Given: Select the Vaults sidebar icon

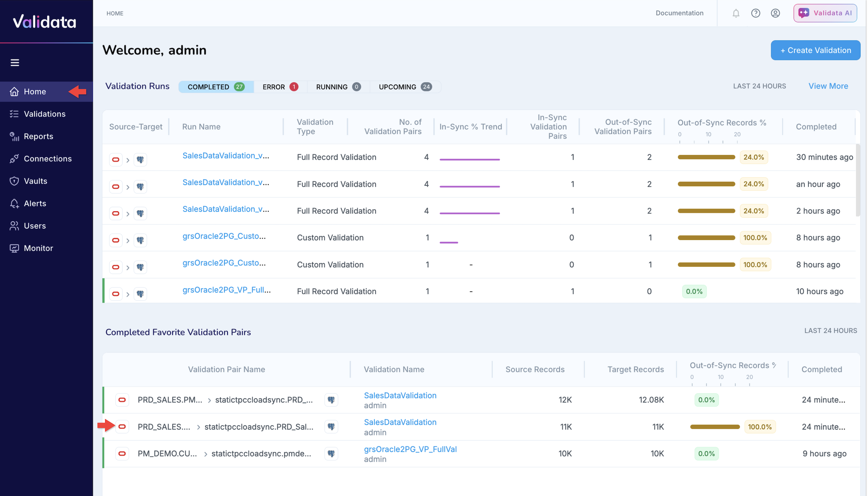Looking at the screenshot, I should [14, 181].
